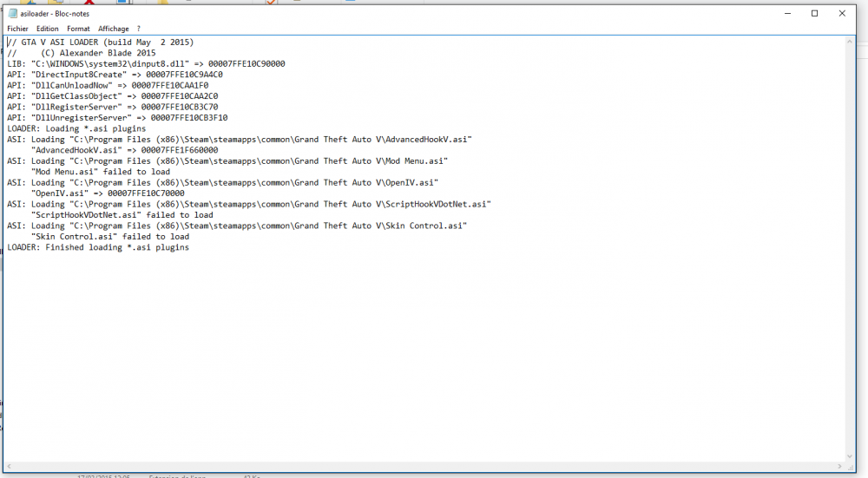Click "OpenIV.asi" => 00007FFE10C70000 line
The width and height of the screenshot is (868, 478).
[x=108, y=193]
